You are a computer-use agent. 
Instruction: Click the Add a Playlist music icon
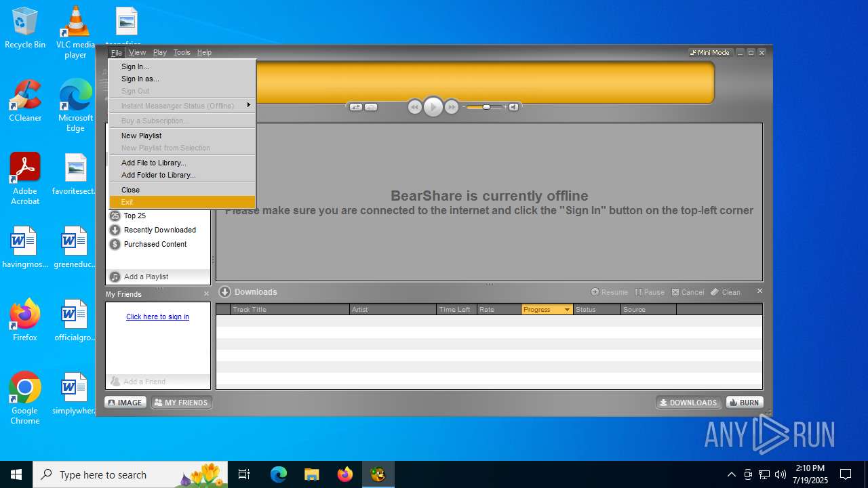coord(115,277)
